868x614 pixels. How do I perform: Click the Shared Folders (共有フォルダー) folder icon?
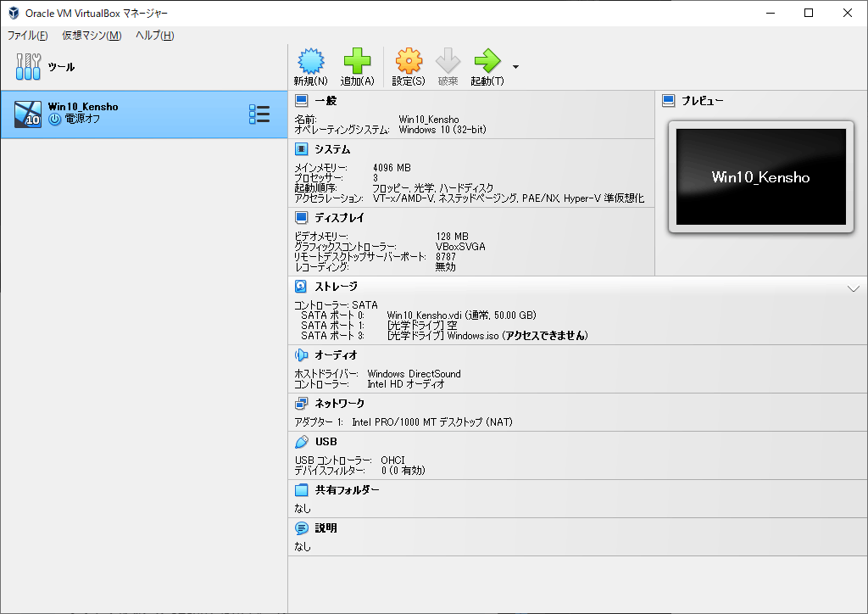(301, 490)
